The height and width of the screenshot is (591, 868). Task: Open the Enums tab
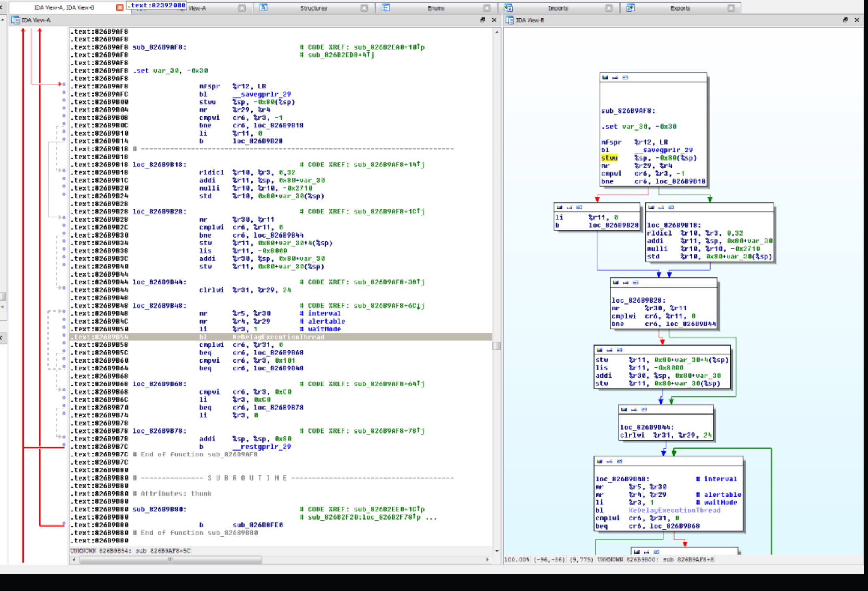point(436,8)
